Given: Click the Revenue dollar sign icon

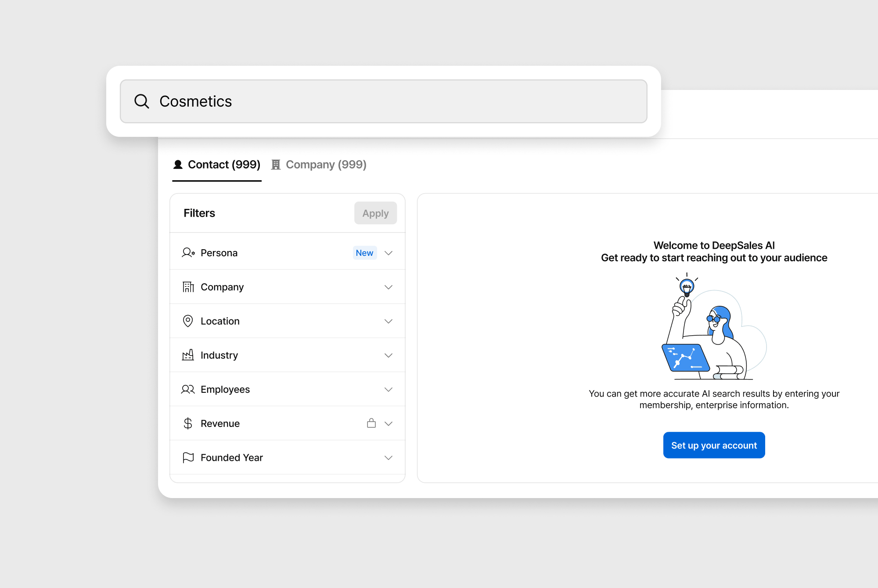Looking at the screenshot, I should 188,423.
